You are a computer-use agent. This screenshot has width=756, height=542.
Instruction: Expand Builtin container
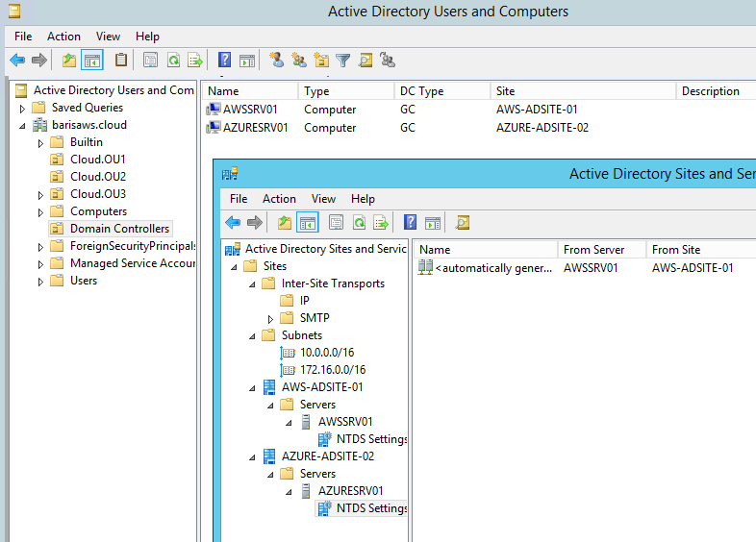40,143
